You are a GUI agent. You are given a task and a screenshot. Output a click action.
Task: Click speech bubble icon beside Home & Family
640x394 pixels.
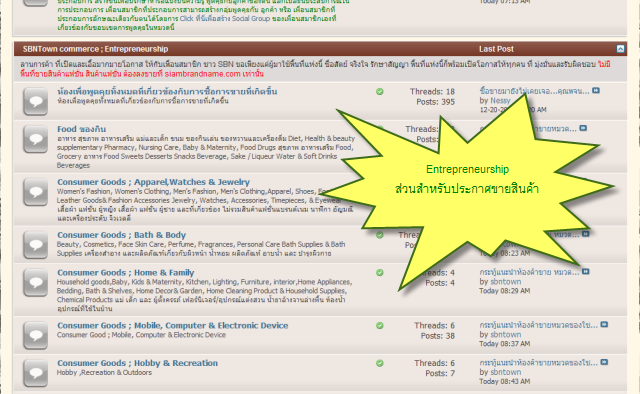pos(36,283)
